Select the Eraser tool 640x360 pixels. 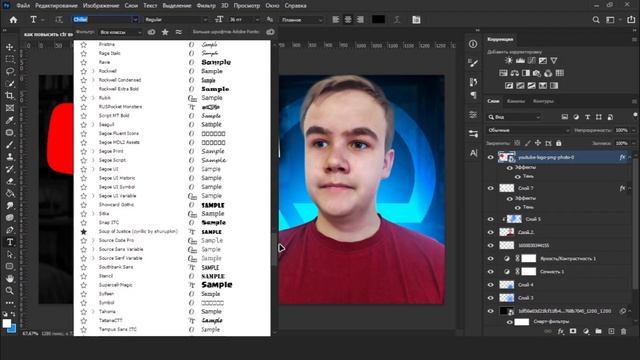[9, 181]
